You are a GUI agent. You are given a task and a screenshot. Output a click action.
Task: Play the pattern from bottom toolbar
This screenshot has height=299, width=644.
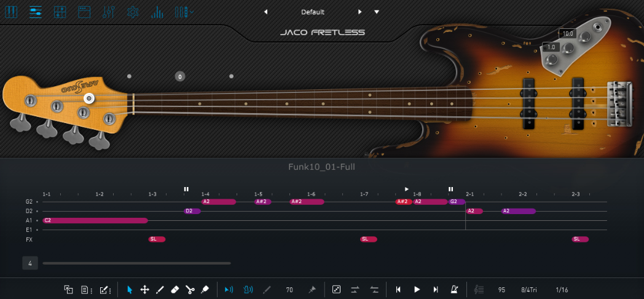[x=417, y=290]
